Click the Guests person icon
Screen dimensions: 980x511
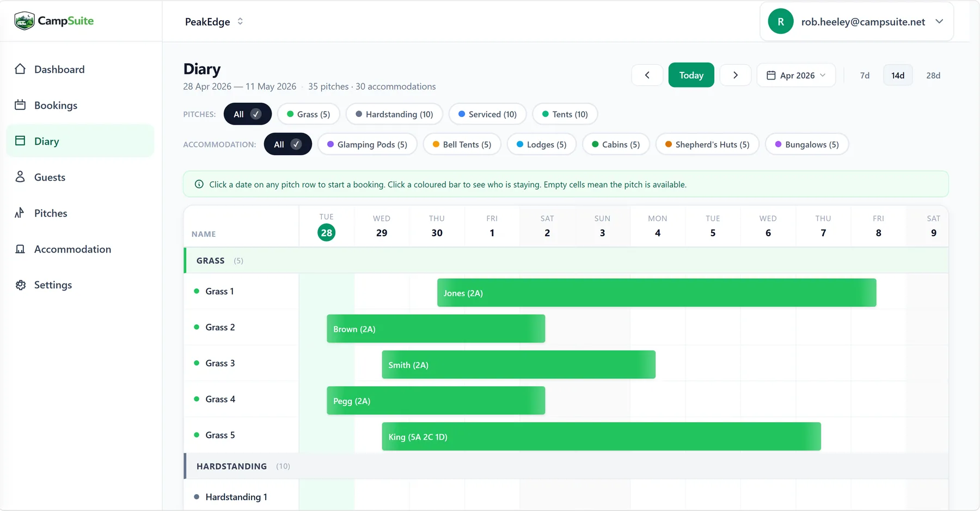pos(20,177)
